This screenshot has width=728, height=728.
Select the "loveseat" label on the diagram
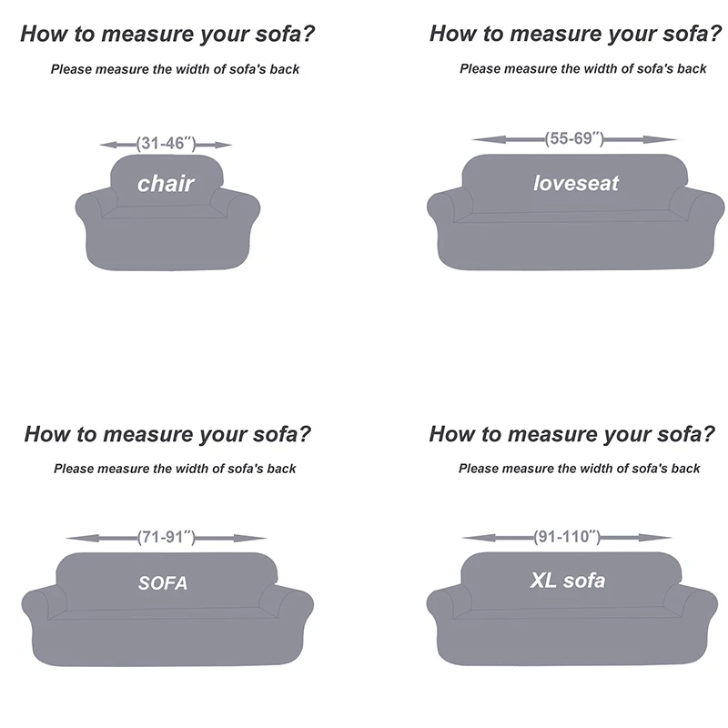575,184
